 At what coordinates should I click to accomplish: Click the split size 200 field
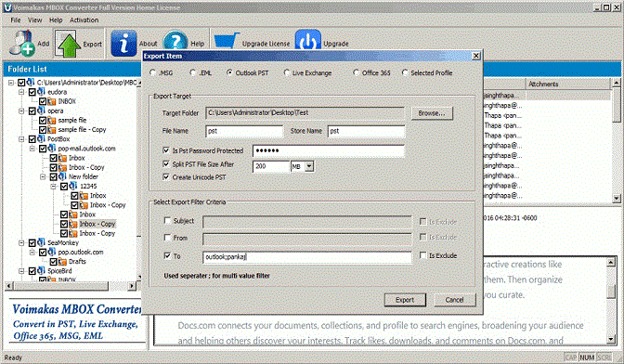pyautogui.click(x=271, y=166)
